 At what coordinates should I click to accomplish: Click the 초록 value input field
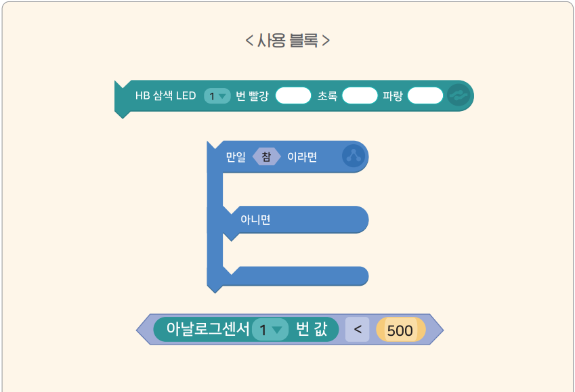click(359, 96)
